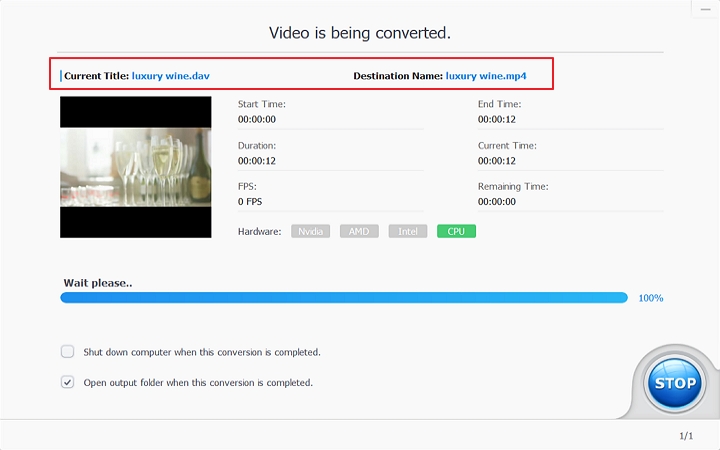Click the conversion progress bar
The image size is (720, 450).
pos(344,298)
